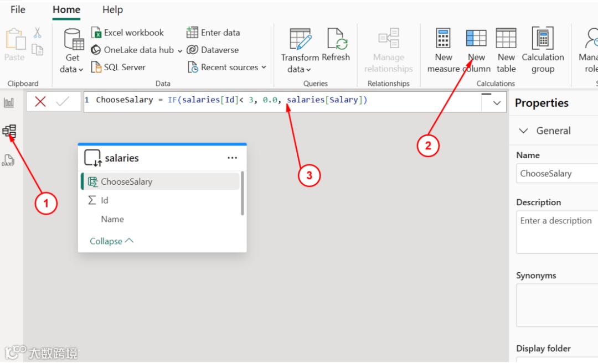
Task: Add a Calculation group
Action: point(543,51)
